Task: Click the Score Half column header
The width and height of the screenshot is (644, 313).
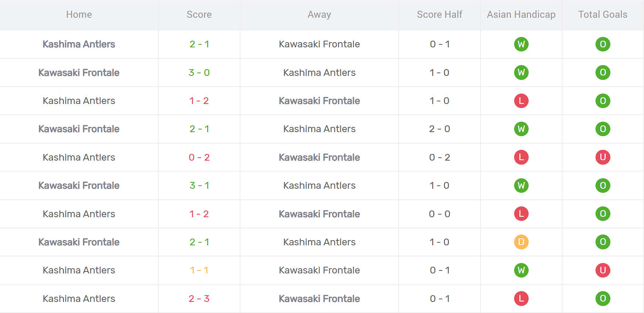Action: [439, 14]
